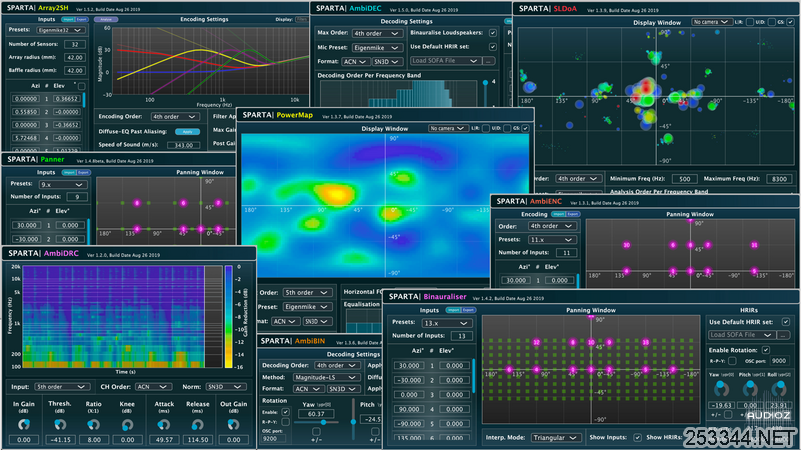The width and height of the screenshot is (801, 450).
Task: Open Norm SN3D dropdown in AmbiDRC
Action: point(226,387)
